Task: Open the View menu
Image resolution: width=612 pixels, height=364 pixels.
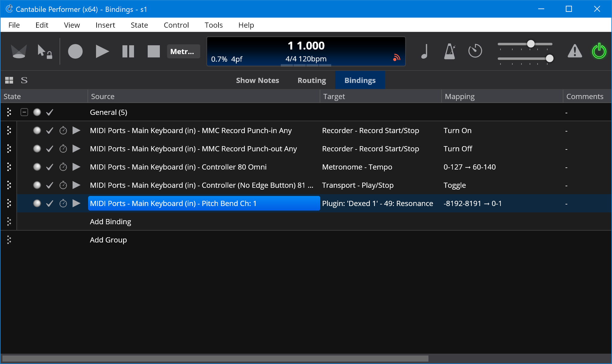Action: tap(72, 25)
